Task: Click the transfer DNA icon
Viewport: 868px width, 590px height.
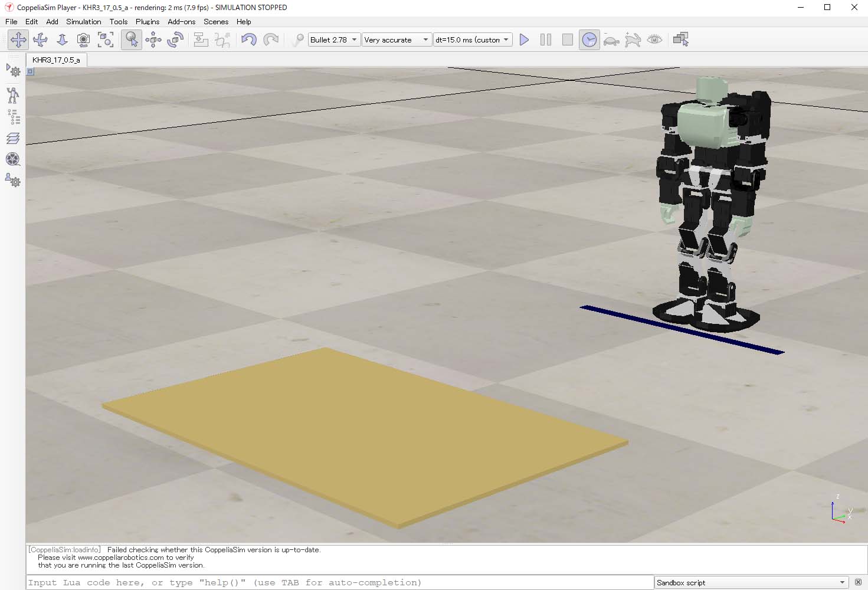Action: click(222, 40)
